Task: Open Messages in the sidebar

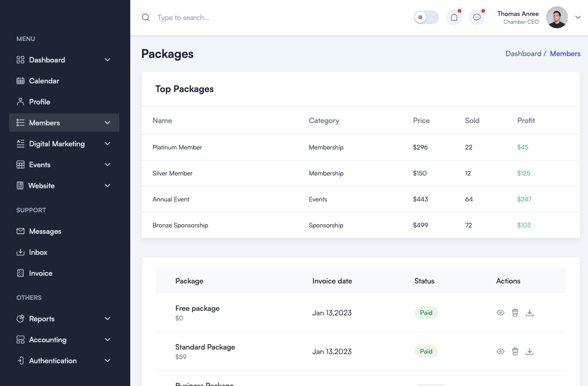Action: (x=45, y=231)
